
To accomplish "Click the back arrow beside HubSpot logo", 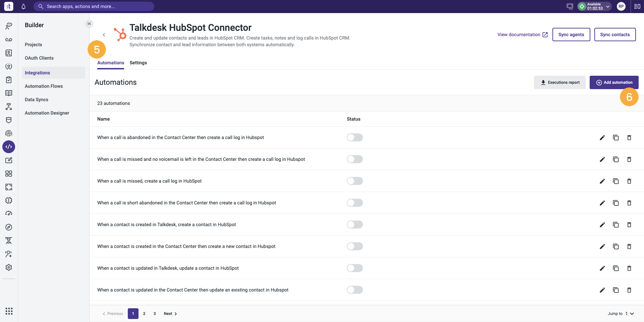I will tap(104, 35).
